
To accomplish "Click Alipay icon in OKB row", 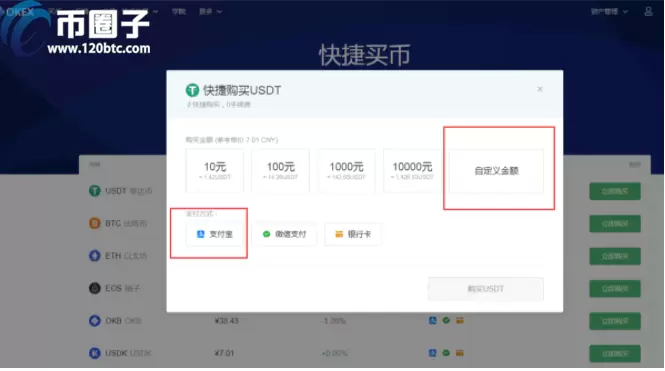I will click(433, 321).
